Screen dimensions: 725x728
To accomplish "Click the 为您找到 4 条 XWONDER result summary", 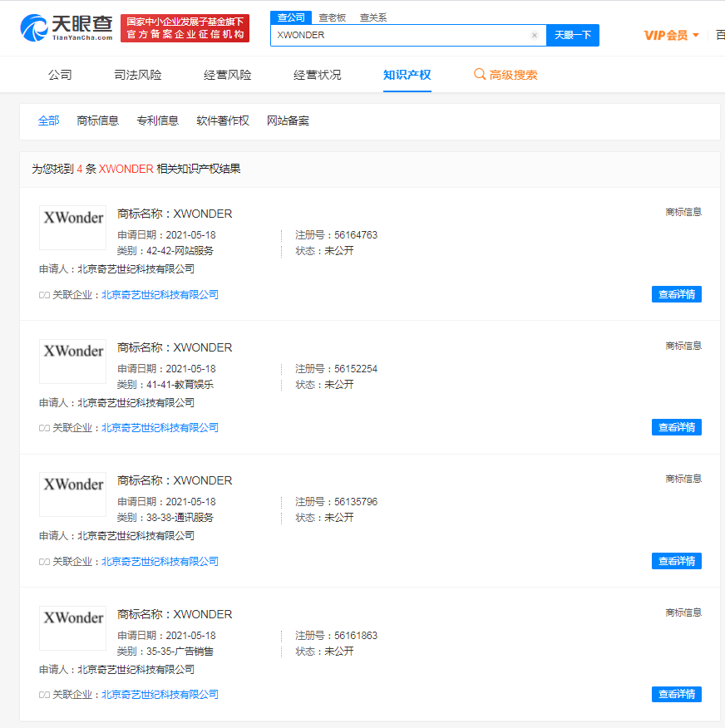I will coord(136,169).
